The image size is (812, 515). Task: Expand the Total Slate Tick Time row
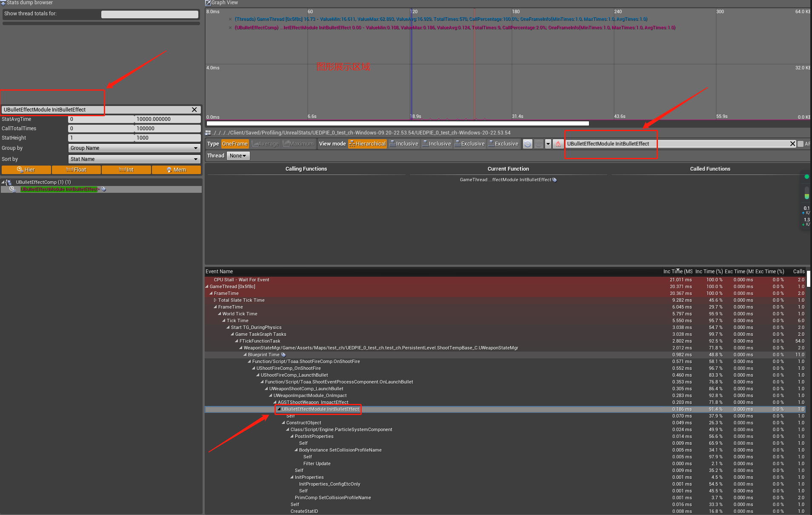tap(215, 300)
